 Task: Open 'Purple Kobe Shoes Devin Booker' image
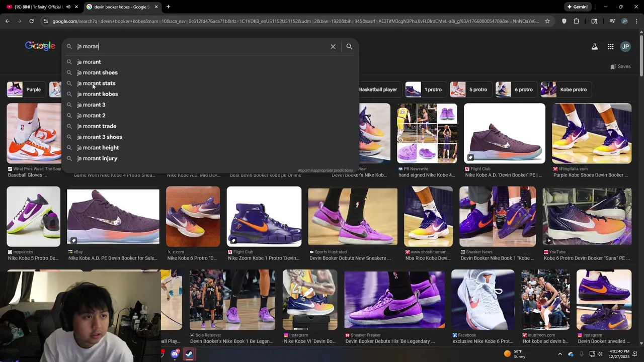pos(592,133)
